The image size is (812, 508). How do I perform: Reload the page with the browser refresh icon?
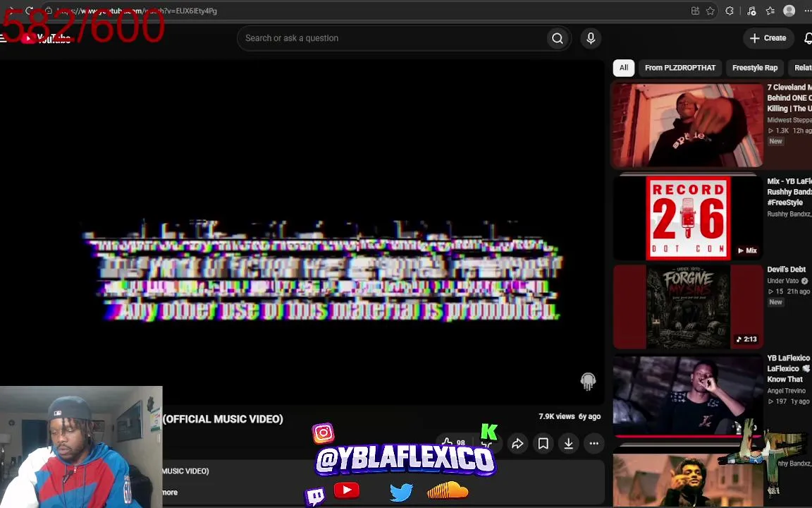point(30,11)
